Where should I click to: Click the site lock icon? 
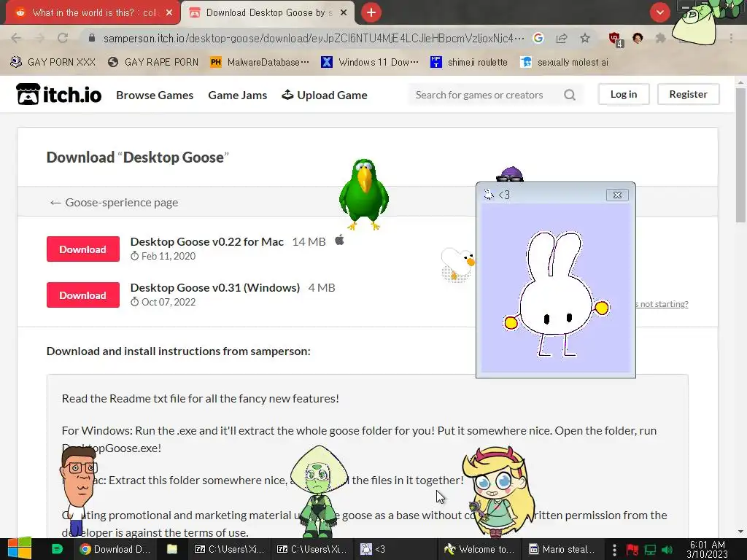pyautogui.click(x=92, y=38)
